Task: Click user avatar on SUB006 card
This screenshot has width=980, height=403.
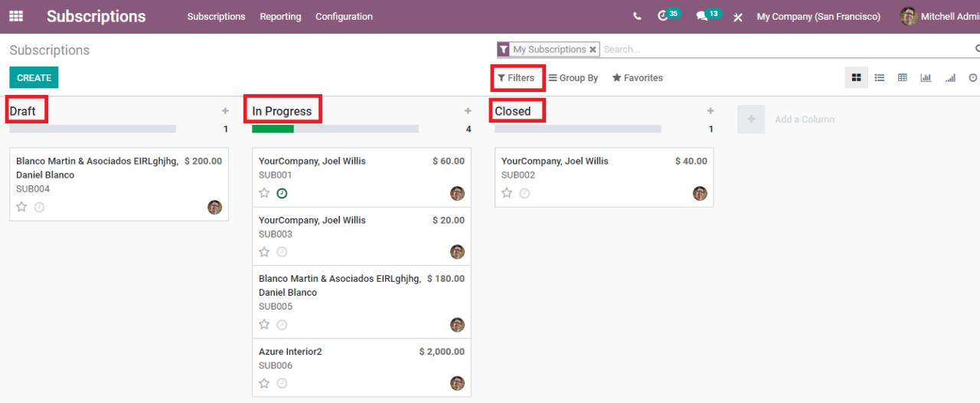Action: 457,383
